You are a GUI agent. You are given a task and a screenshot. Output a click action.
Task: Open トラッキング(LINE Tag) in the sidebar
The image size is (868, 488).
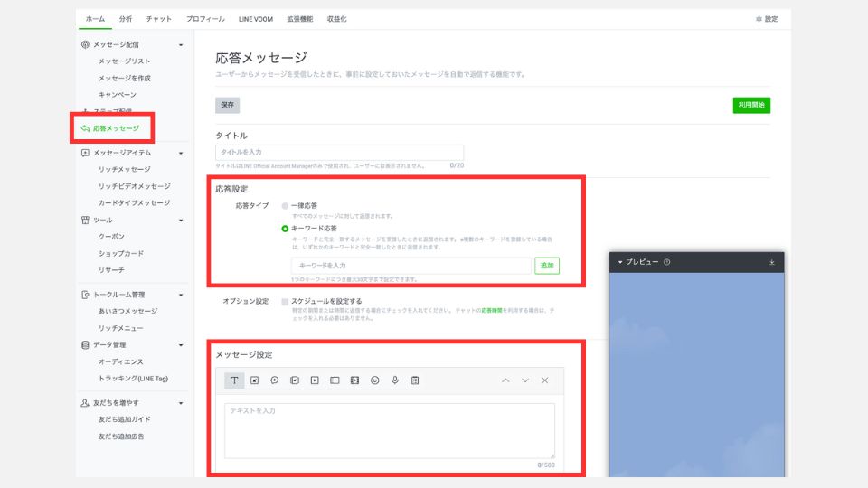pos(133,379)
